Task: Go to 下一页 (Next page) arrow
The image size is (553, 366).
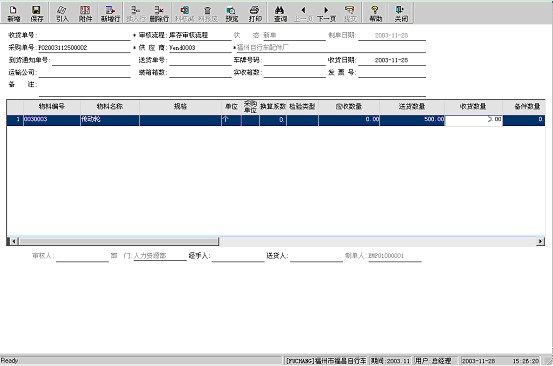Action: (x=326, y=13)
